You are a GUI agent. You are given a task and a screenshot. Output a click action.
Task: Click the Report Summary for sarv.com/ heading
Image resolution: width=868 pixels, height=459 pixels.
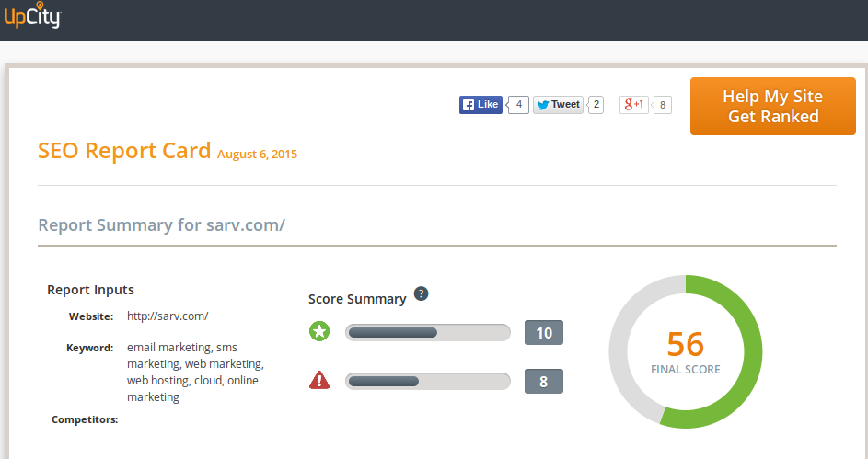coord(161,225)
